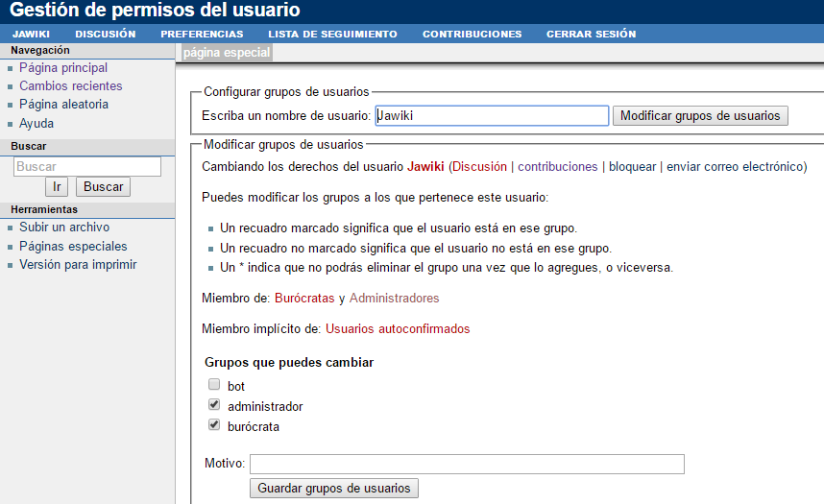Open the DISCUSIÓN tab

(x=105, y=34)
